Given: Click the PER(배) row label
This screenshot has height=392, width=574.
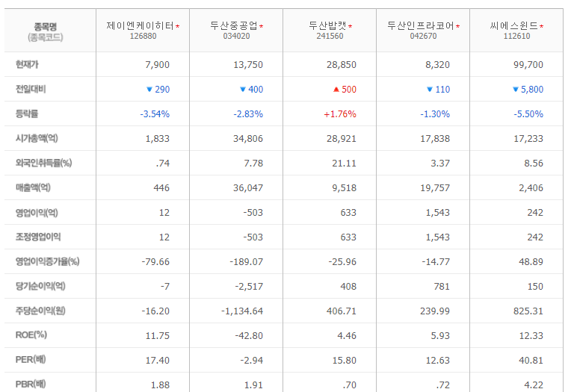Looking at the screenshot, I should (31, 359).
